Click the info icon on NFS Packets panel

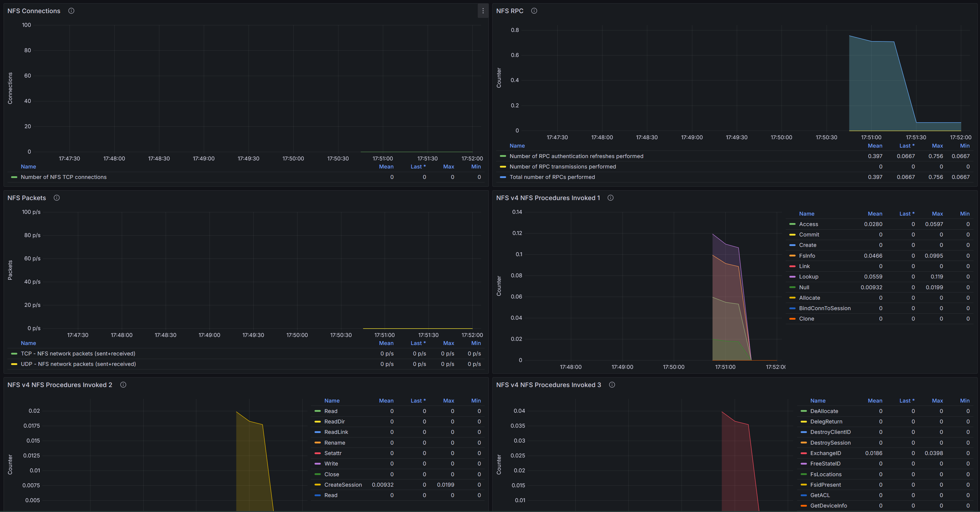57,198
